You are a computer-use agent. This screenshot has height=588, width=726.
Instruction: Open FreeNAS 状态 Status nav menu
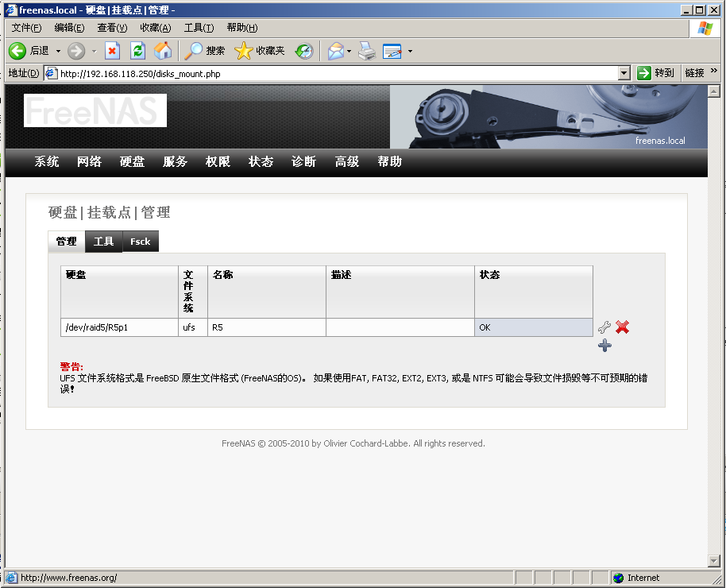(261, 161)
